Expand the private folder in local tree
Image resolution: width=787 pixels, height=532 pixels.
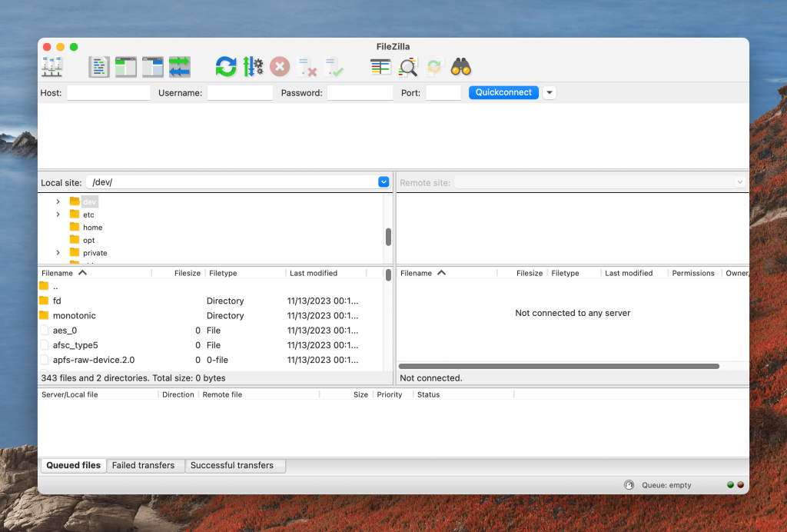click(58, 252)
